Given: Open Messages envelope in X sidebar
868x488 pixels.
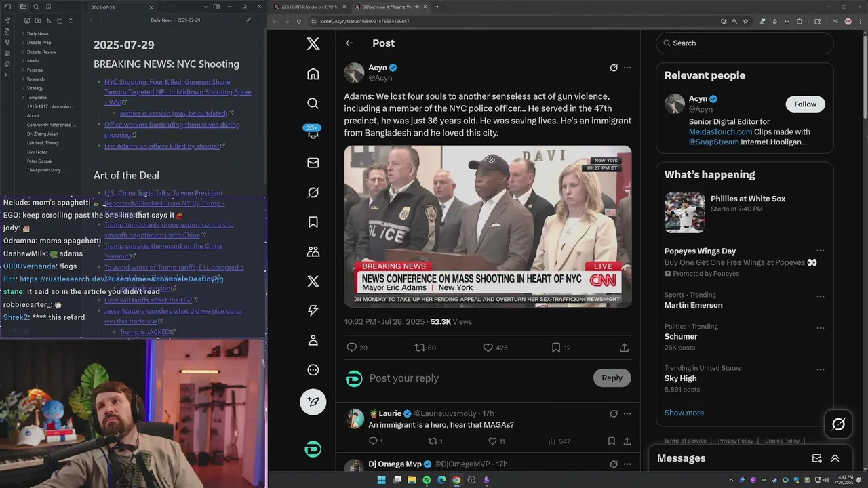Looking at the screenshot, I should coord(313,163).
